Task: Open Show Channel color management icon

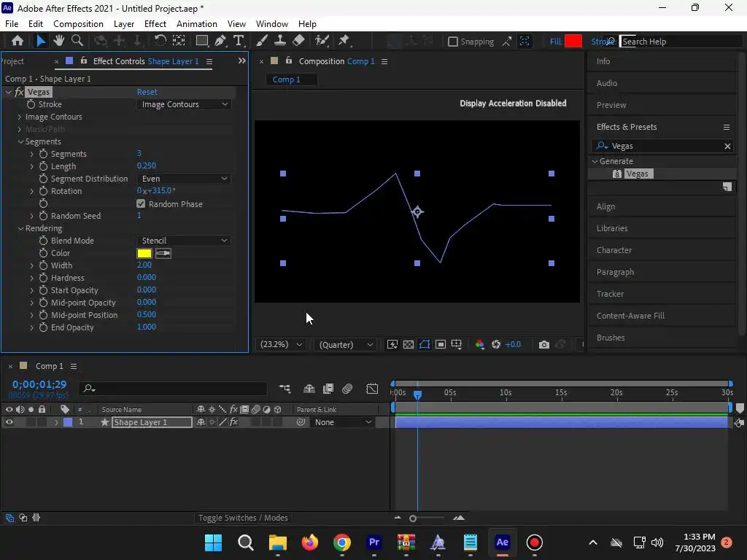Action: pyautogui.click(x=480, y=344)
